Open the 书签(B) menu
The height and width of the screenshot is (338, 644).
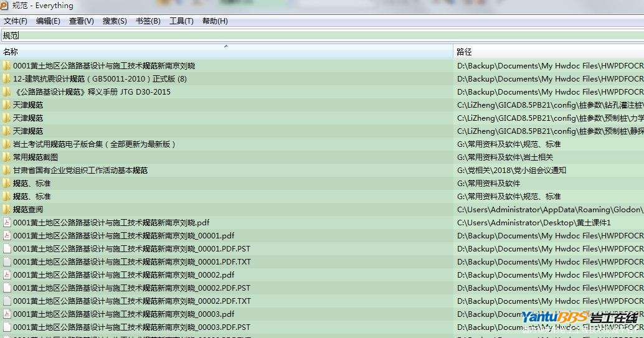[x=148, y=21]
